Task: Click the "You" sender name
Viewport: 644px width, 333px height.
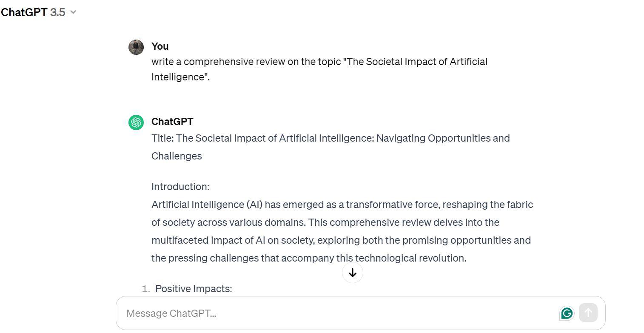Action: click(160, 46)
